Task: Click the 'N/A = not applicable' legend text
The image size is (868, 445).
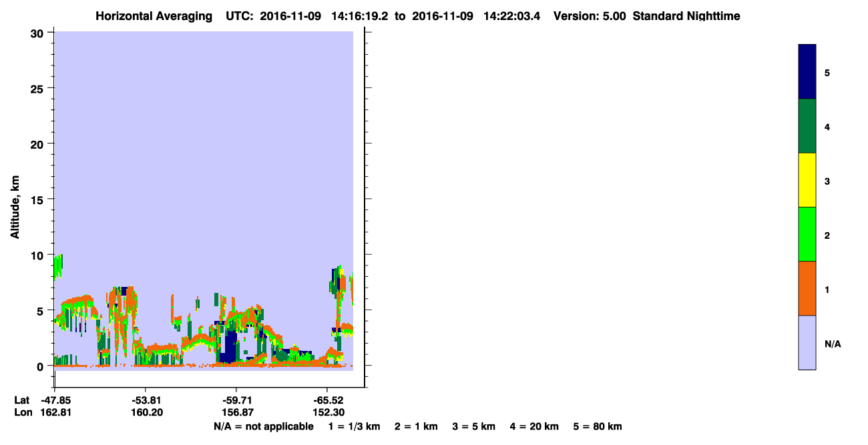Action: [x=264, y=426]
